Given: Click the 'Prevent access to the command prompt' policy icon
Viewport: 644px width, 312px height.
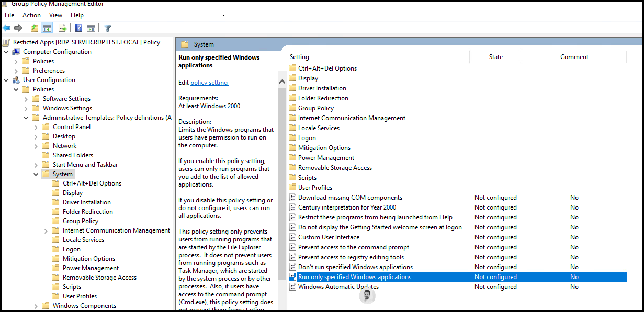Looking at the screenshot, I should click(292, 247).
